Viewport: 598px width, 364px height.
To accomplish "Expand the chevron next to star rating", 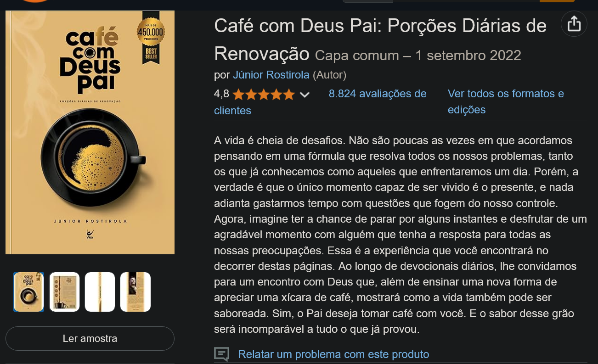I will coord(305,95).
